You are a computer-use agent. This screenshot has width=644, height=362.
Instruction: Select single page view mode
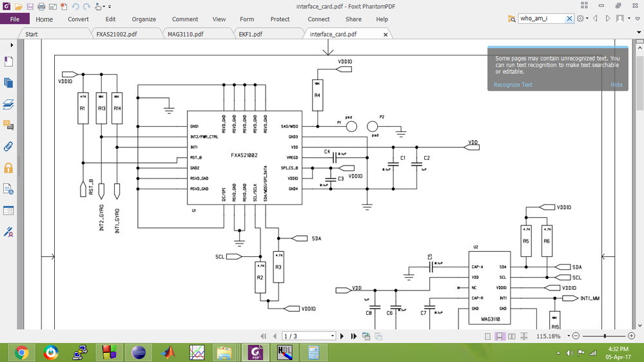pyautogui.click(x=487, y=336)
